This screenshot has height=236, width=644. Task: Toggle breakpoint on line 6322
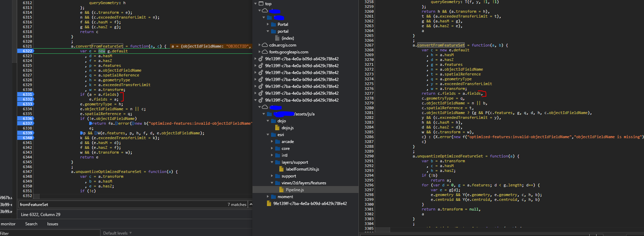coord(27,51)
